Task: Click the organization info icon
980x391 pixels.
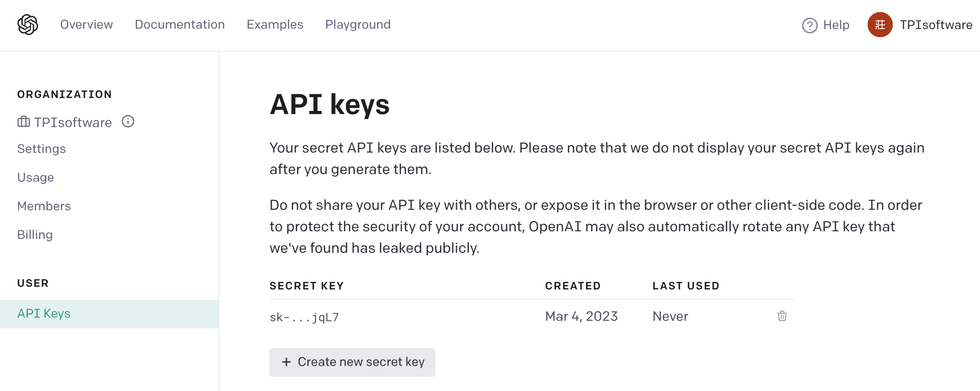Action: coord(128,122)
